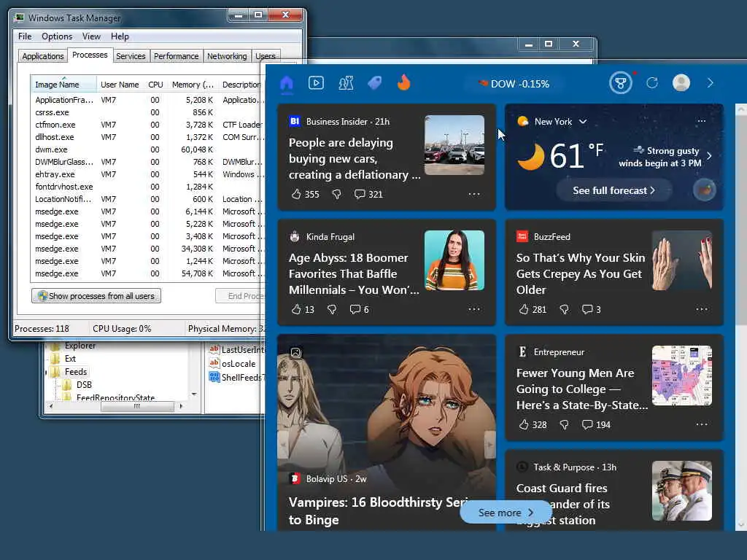Select the Ext folder in registry tree
The image size is (747, 560).
(x=70, y=359)
